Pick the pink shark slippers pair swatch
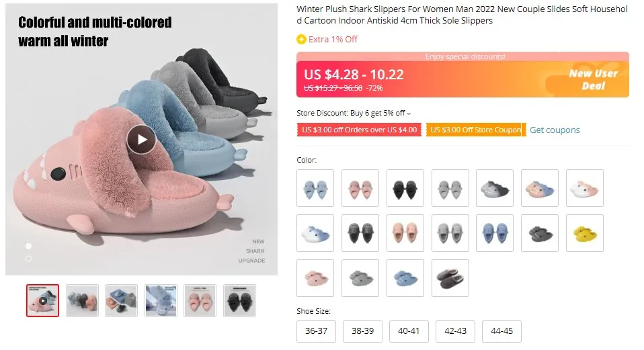Image resolution: width=644 pixels, height=350 pixels. point(360,188)
